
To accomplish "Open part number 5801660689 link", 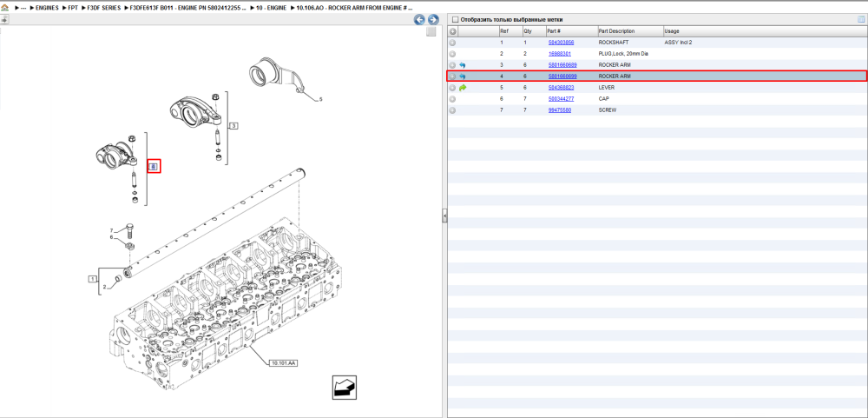I will [x=562, y=65].
